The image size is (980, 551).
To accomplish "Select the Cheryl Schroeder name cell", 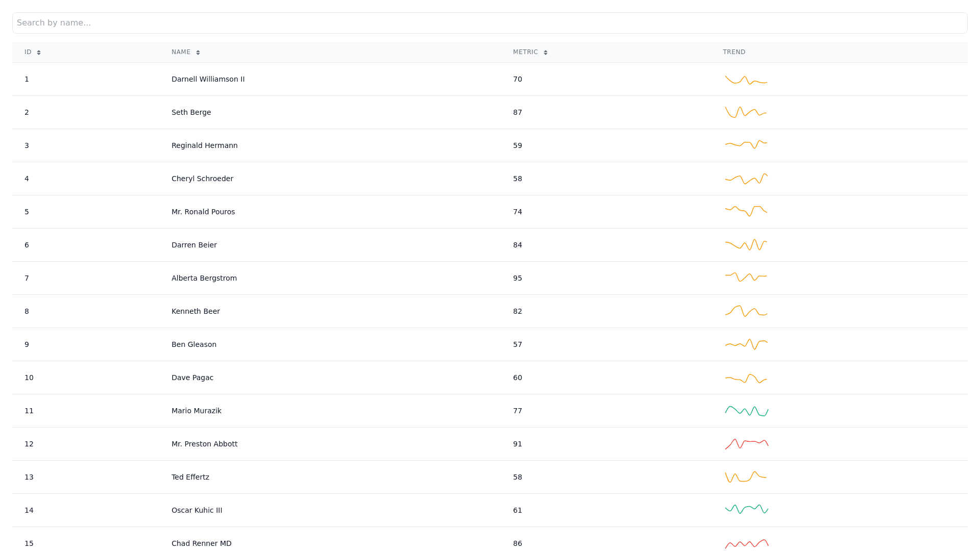I will click(x=202, y=179).
